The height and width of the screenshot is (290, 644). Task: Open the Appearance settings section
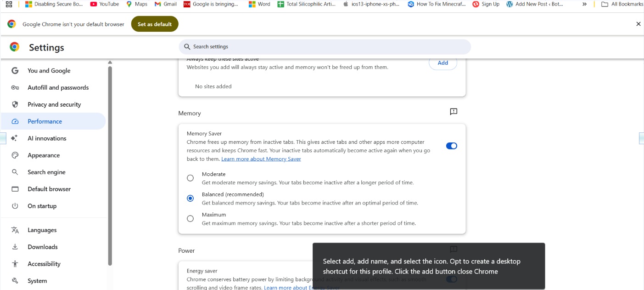click(44, 155)
